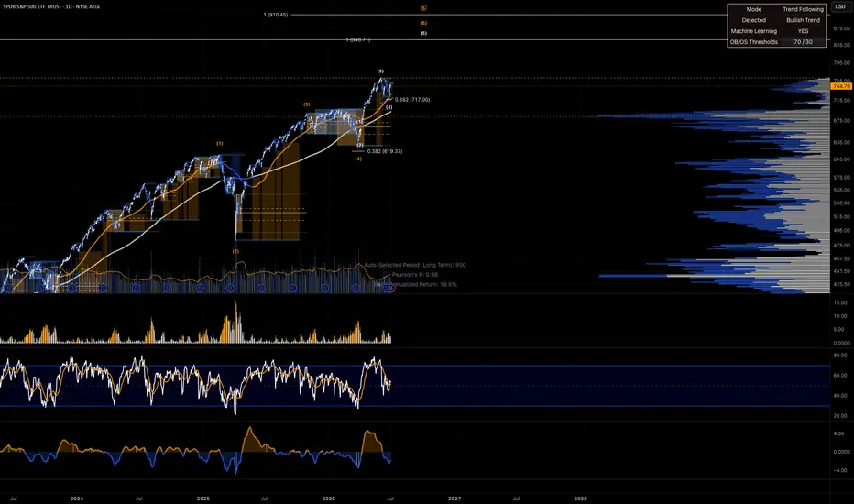Click the orange wave (1) label
The width and height of the screenshot is (854, 504).
point(220,143)
